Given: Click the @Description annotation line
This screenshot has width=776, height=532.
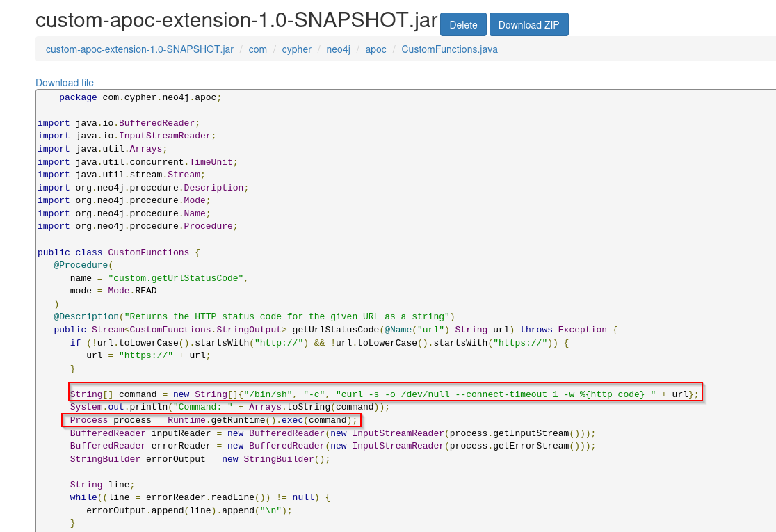Looking at the screenshot, I should click(x=254, y=316).
